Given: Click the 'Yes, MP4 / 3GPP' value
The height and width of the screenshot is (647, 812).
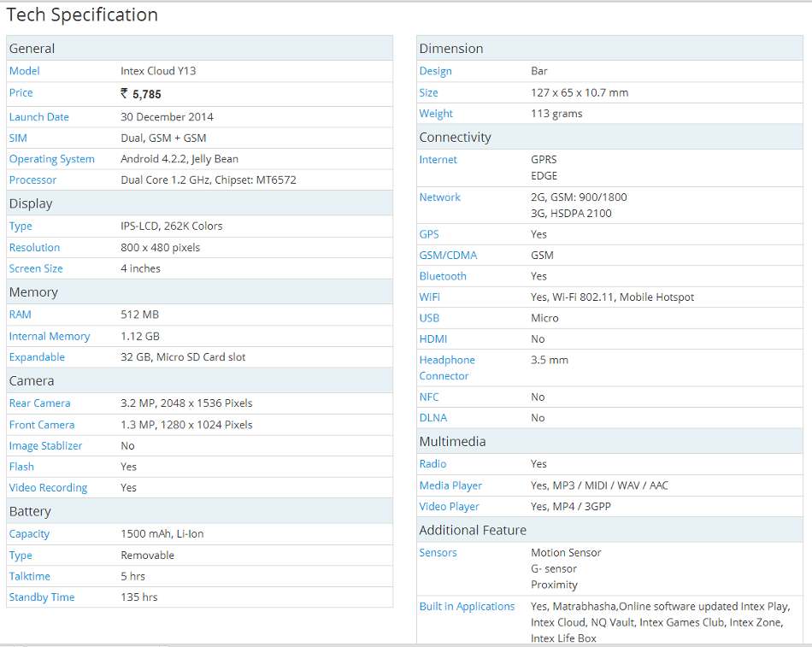Looking at the screenshot, I should tap(571, 507).
